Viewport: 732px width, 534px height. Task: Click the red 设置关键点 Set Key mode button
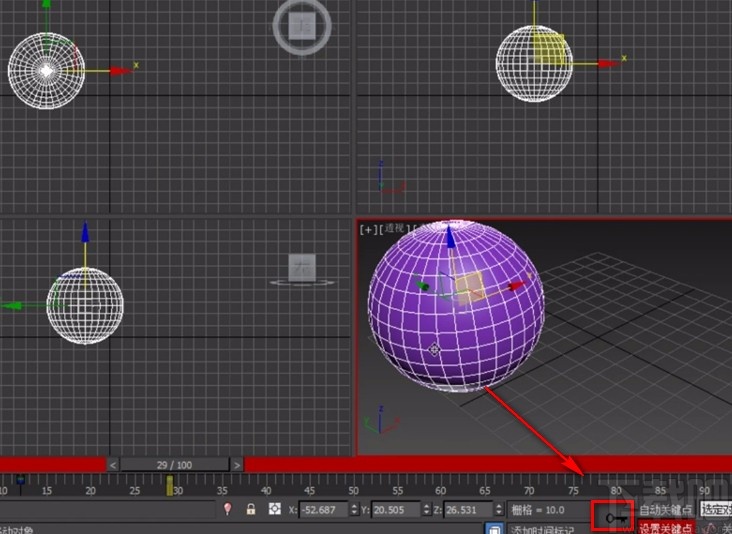(x=666, y=527)
